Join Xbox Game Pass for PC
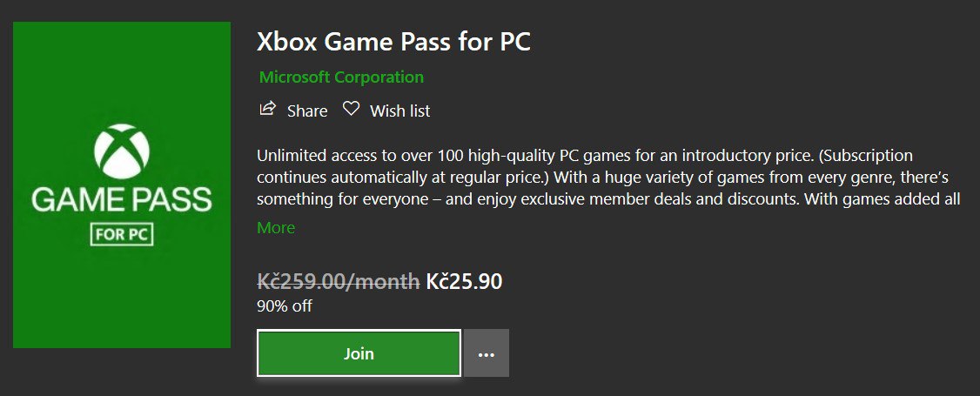This screenshot has height=396, width=980. click(x=359, y=353)
